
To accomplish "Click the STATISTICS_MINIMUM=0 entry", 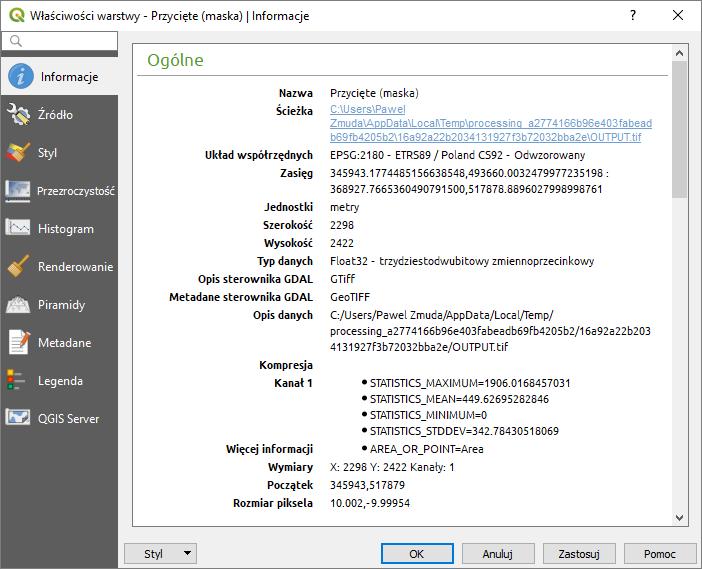I will [x=428, y=415].
